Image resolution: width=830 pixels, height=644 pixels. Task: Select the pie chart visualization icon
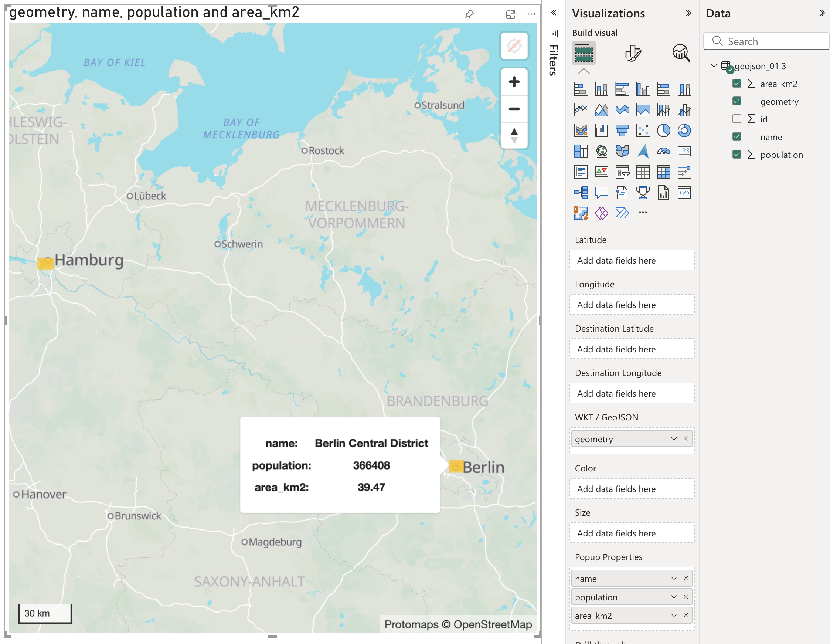coord(663,131)
